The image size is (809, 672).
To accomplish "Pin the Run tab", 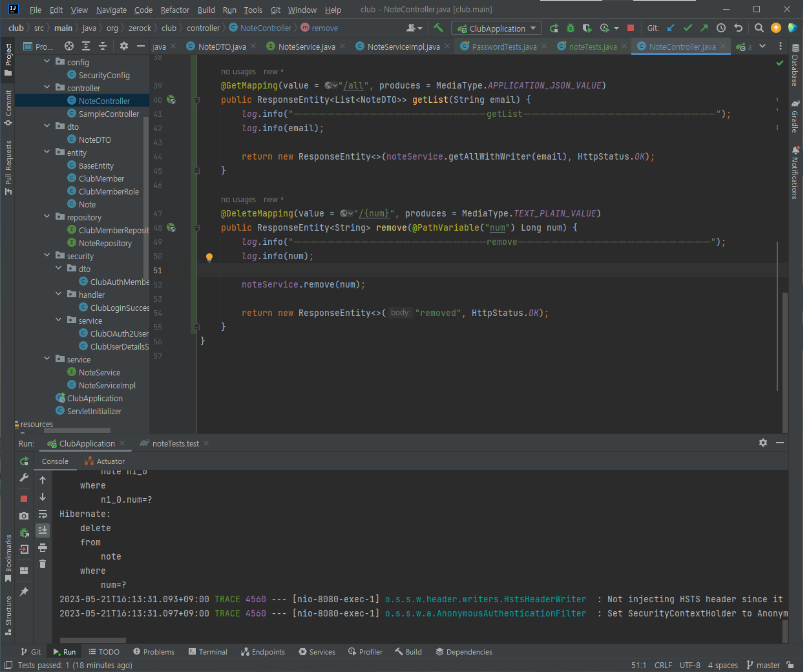I will click(x=24, y=591).
